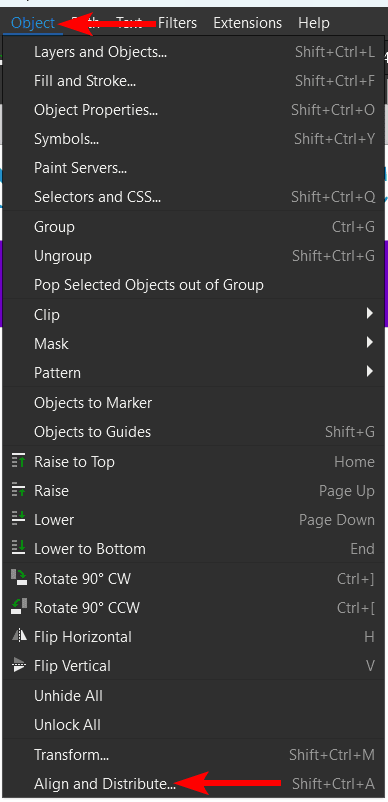Image resolution: width=388 pixels, height=802 pixels.
Task: Expand the Mask submenu arrow
Action: [x=370, y=343]
